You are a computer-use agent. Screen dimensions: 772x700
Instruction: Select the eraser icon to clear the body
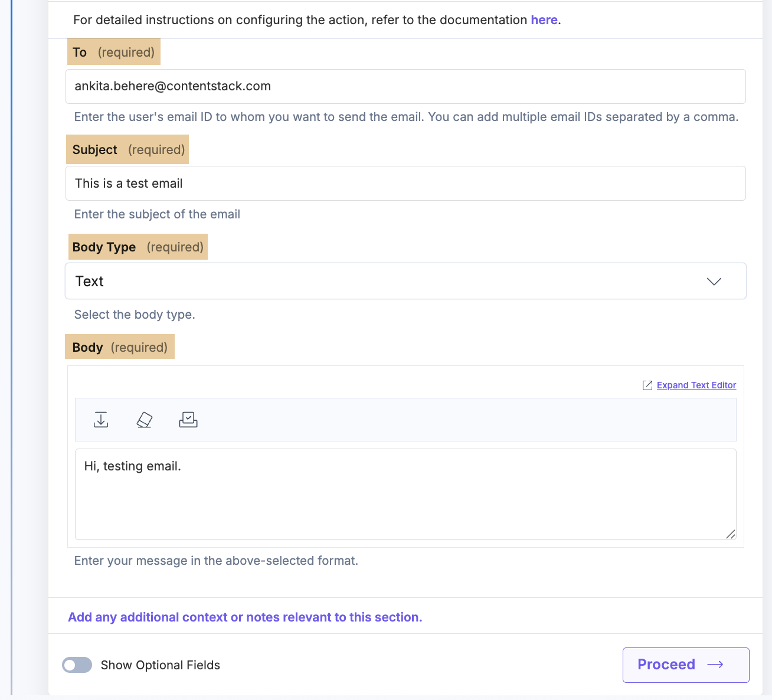coord(145,420)
